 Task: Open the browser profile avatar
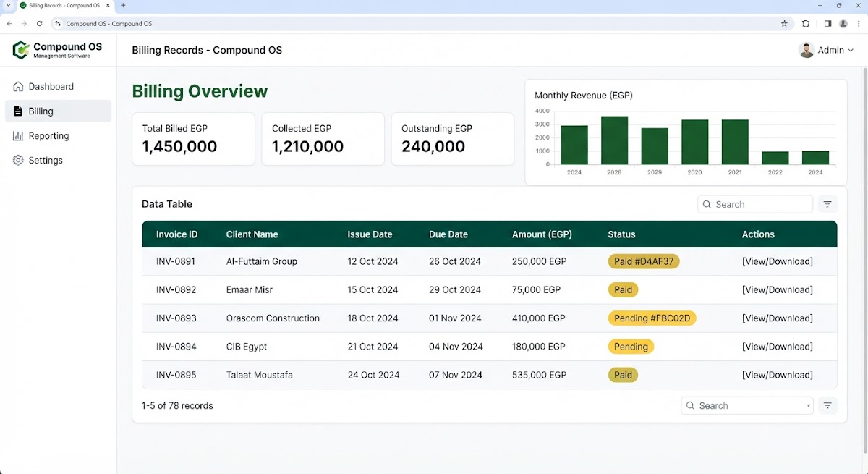click(843, 23)
